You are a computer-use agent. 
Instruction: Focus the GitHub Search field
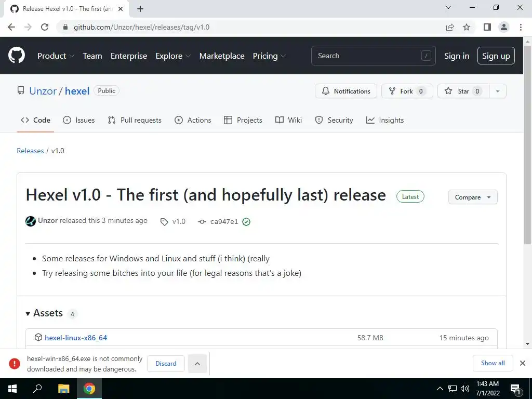[x=373, y=56]
